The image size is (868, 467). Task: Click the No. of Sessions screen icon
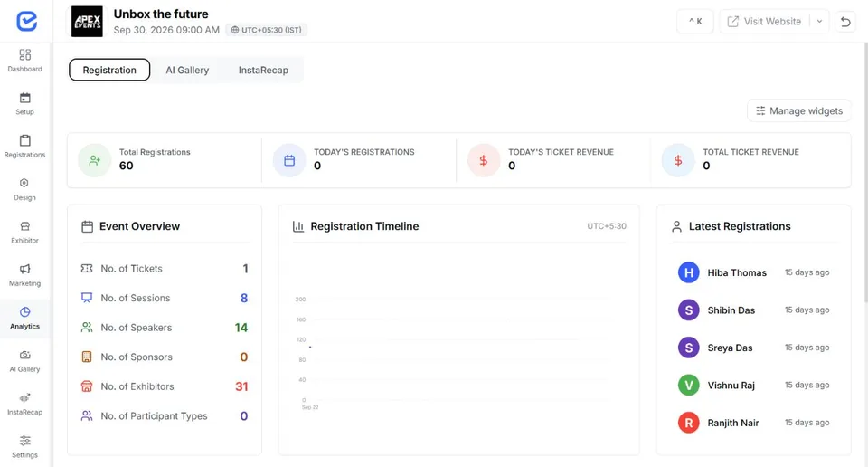click(x=87, y=298)
